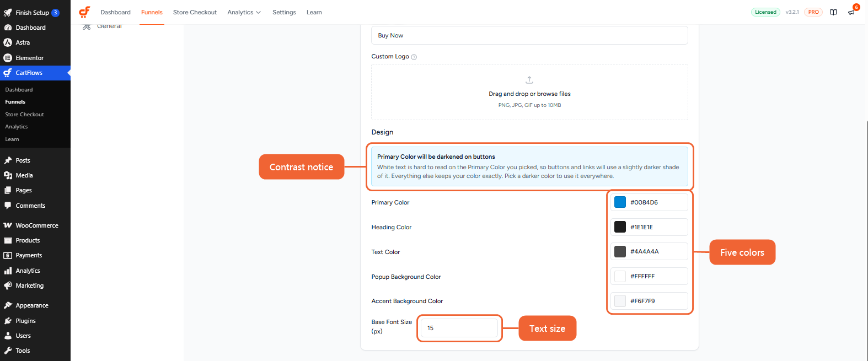Viewport: 868px width, 361px height.
Task: Click the WordPress Dashboard gauge icon
Action: (8, 28)
